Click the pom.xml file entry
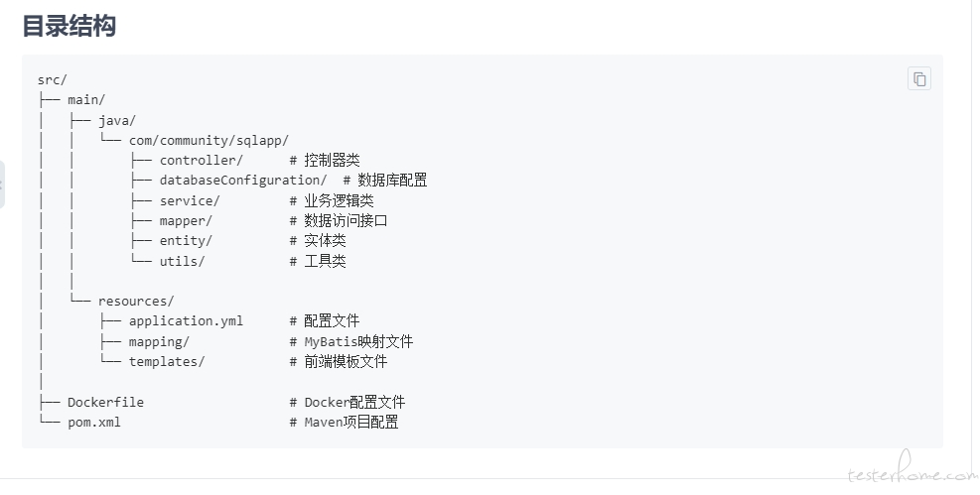980x495 pixels. (94, 422)
